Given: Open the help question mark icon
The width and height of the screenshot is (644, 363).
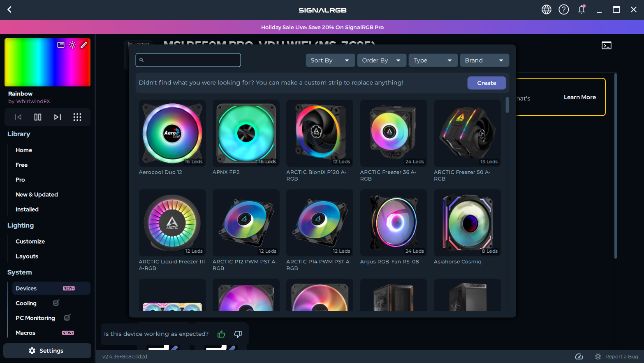Looking at the screenshot, I should tap(564, 9).
